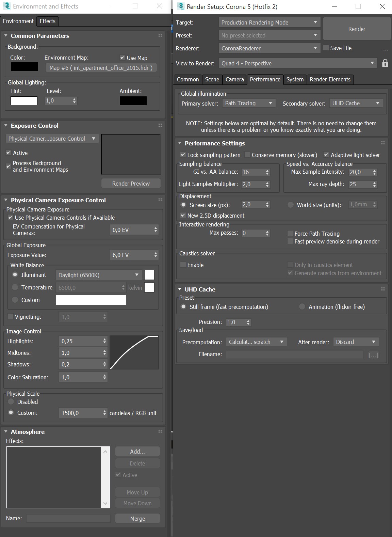Open the Render Elements tab

coord(330,79)
